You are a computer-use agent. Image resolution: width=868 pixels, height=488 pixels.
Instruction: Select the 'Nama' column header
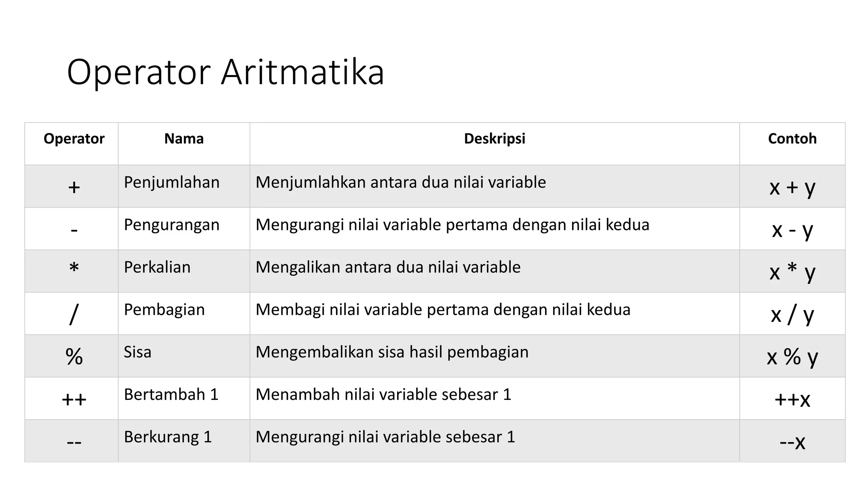click(x=184, y=139)
